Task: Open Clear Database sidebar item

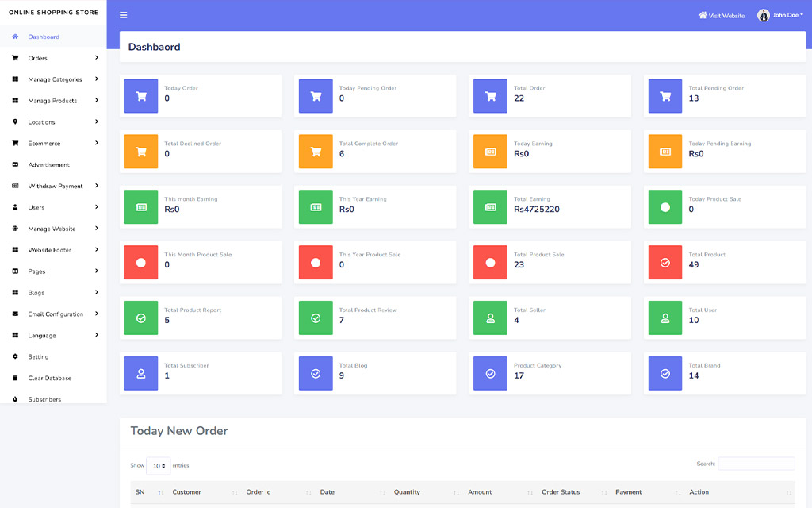Action: click(x=49, y=379)
